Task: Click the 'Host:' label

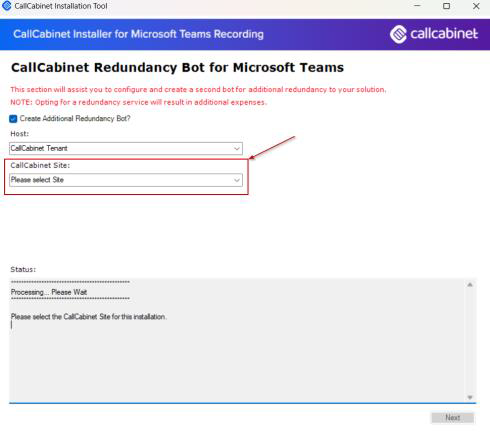Action: click(20, 134)
